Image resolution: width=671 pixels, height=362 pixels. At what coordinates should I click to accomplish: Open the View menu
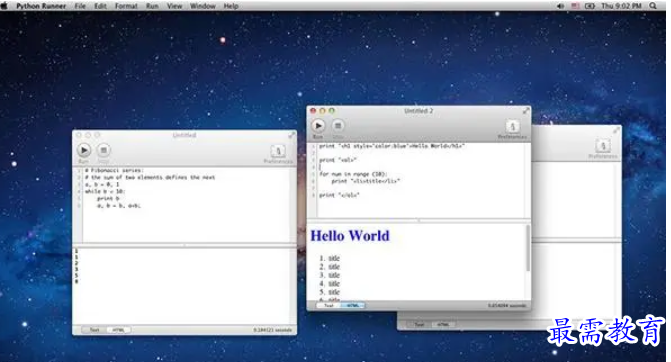[174, 6]
